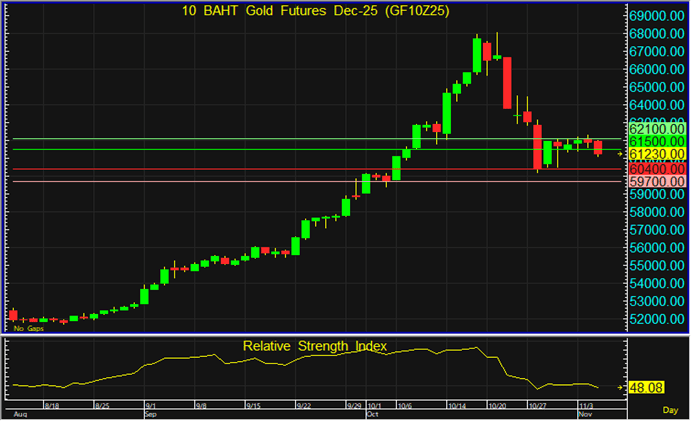This screenshot has width=691, height=421.
Task: Click the tall green candle at the peak
Action: point(477,55)
